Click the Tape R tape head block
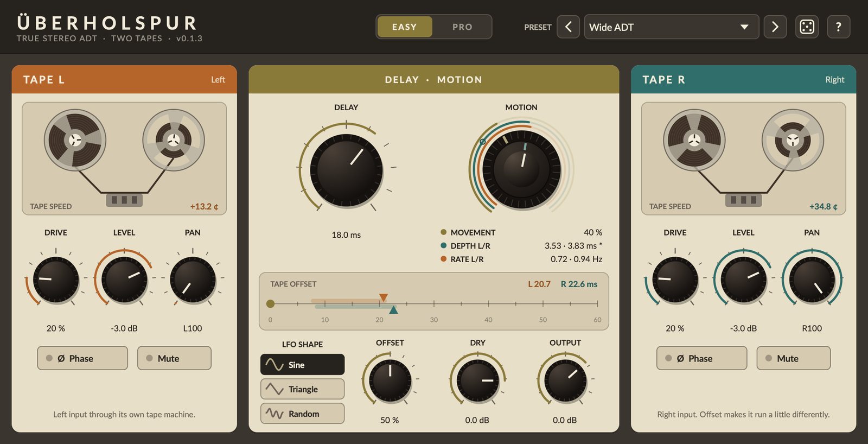Image resolution: width=868 pixels, height=444 pixels. [x=743, y=200]
